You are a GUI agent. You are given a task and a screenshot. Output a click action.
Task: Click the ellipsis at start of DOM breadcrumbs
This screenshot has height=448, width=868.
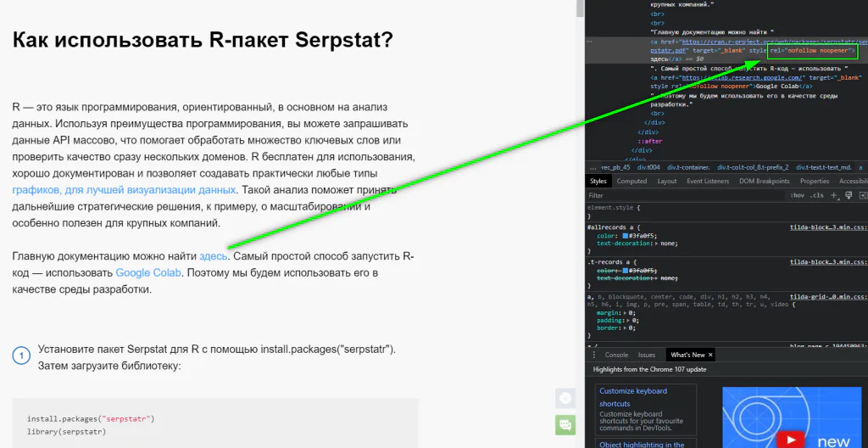pos(593,167)
